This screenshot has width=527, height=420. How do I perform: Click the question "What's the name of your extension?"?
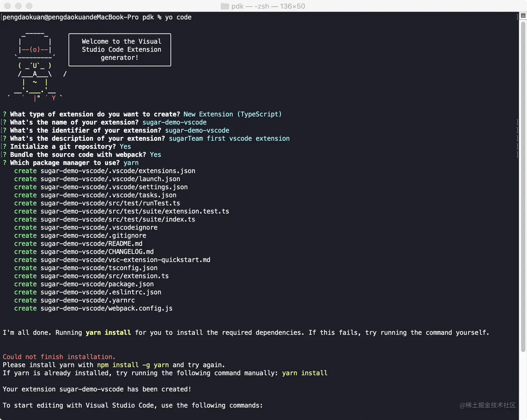(74, 122)
